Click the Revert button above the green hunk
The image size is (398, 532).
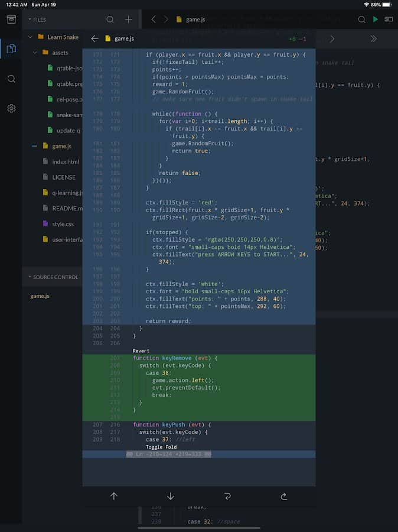click(x=141, y=351)
